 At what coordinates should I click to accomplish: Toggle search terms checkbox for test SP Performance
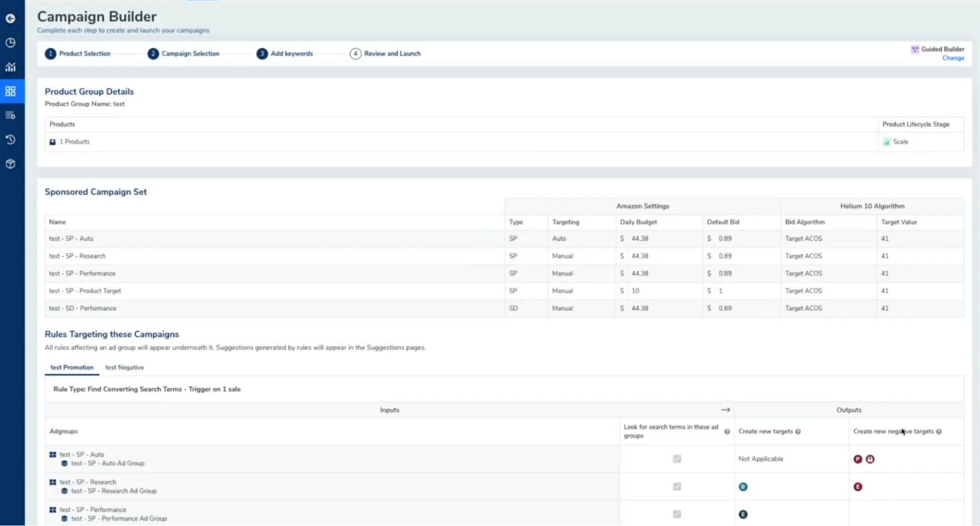tap(676, 514)
